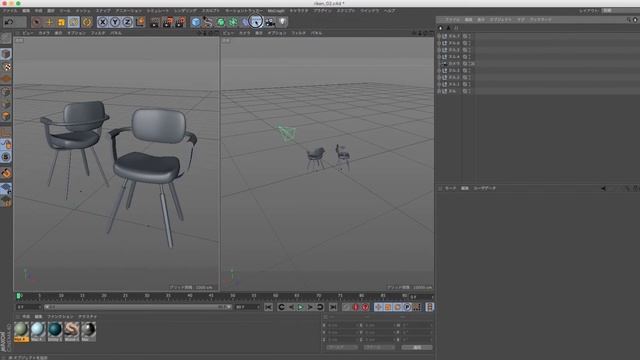
Task: Click the timeline frame 0 marker
Action: click(19, 296)
